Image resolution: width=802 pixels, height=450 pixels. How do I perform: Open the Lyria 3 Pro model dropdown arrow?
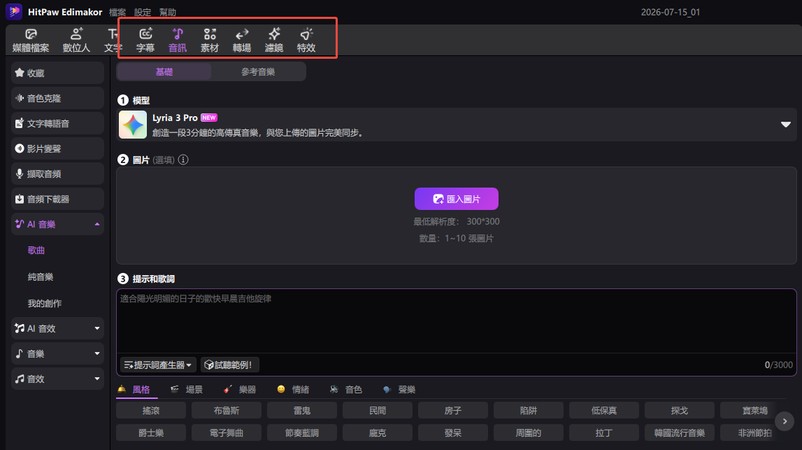pyautogui.click(x=786, y=125)
